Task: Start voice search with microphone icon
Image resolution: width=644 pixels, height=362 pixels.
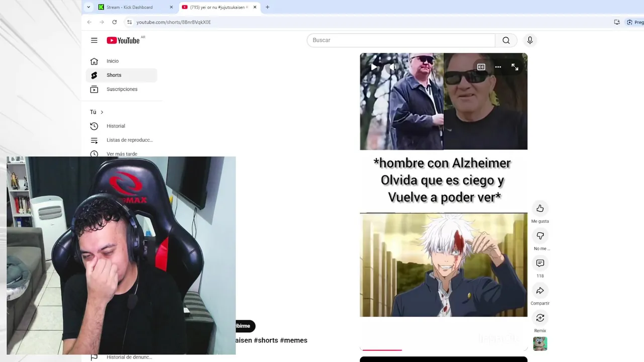Action: pyautogui.click(x=530, y=40)
